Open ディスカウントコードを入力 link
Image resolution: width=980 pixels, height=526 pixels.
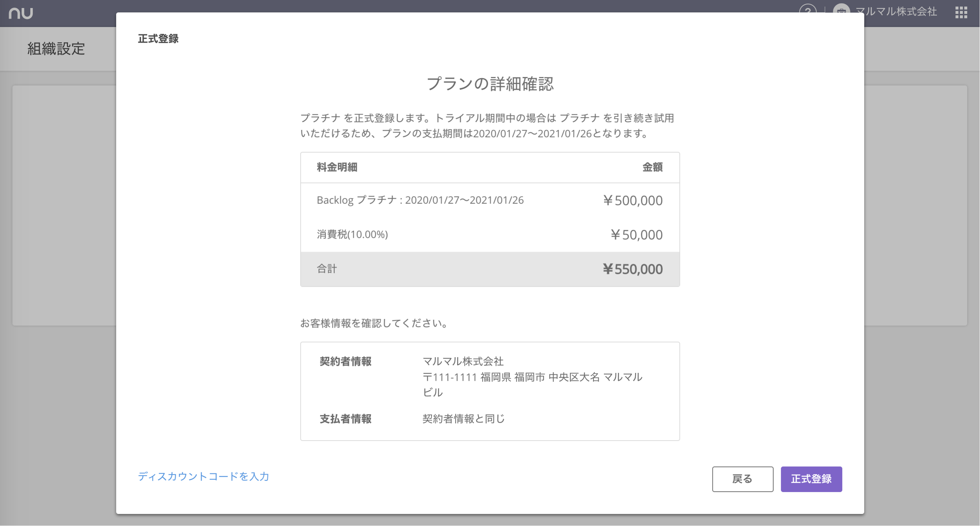[203, 476]
